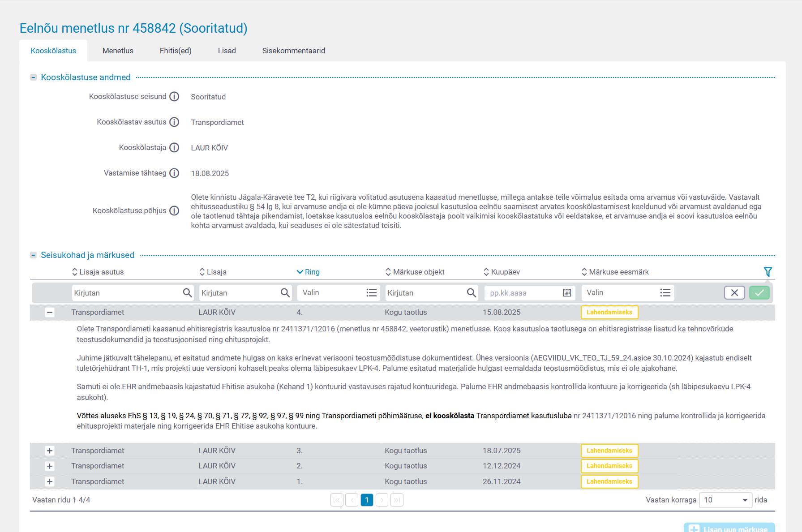Go to next page of table
Viewport: 802px width, 532px height.
[382, 500]
